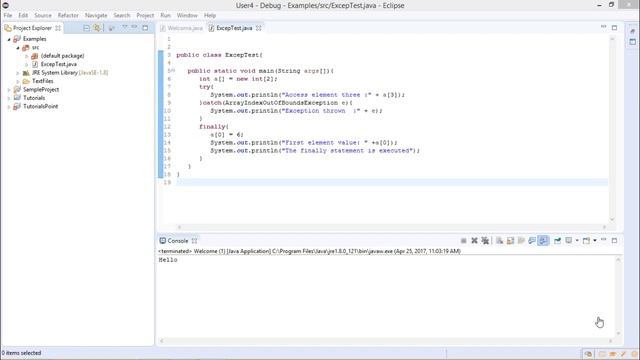Toggle Link with Editor in Project Explorer

pos(97,28)
